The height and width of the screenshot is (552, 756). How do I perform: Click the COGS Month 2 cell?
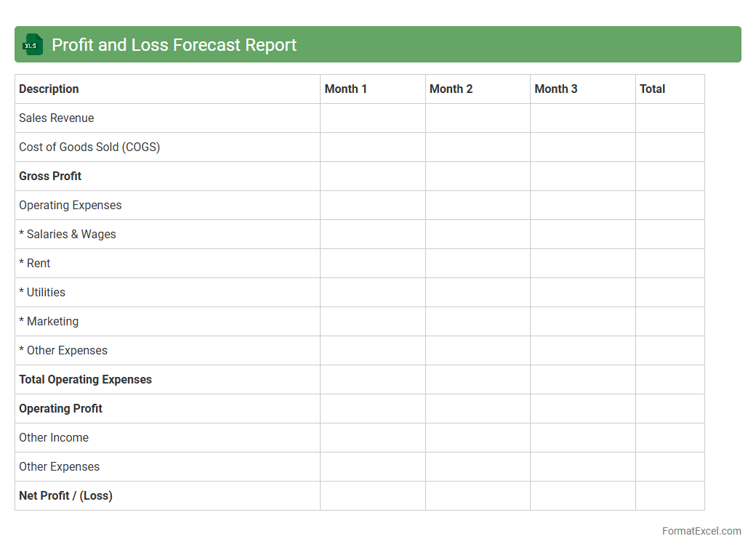[x=477, y=147]
